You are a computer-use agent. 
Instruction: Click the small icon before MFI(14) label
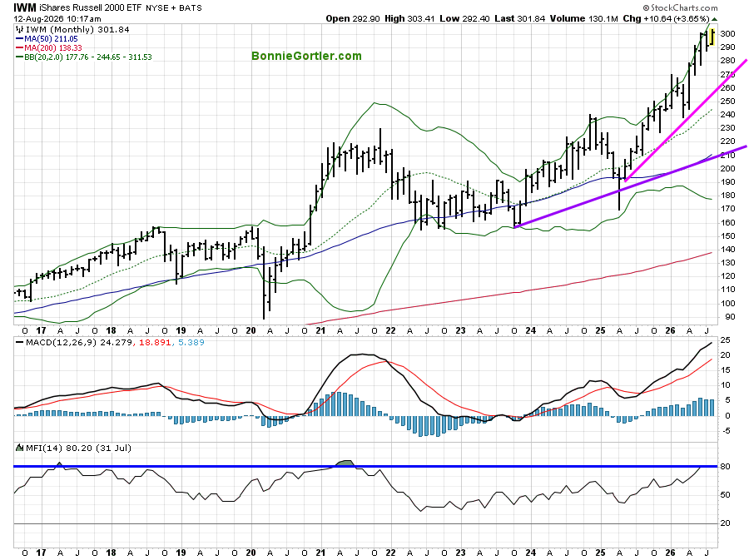[x=20, y=448]
